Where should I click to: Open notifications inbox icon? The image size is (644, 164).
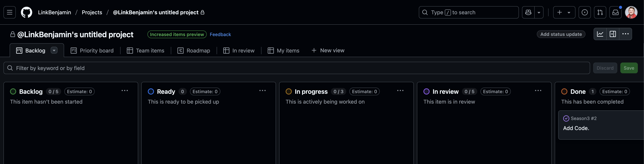click(616, 12)
